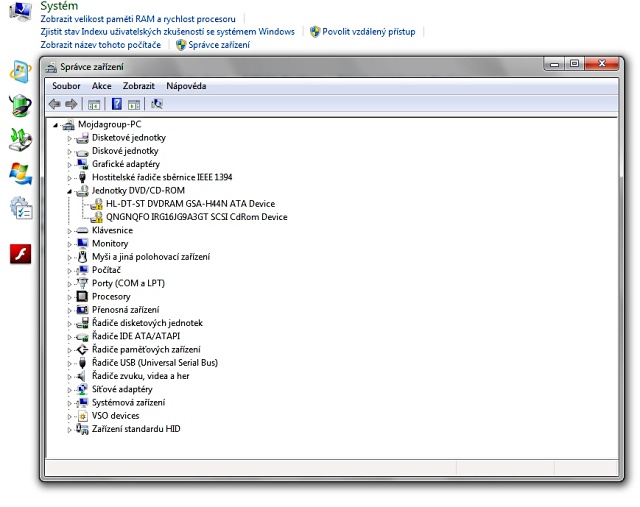640x507 pixels.
Task: Click the Zařízení standardu HID icon
Action: [x=82, y=429]
